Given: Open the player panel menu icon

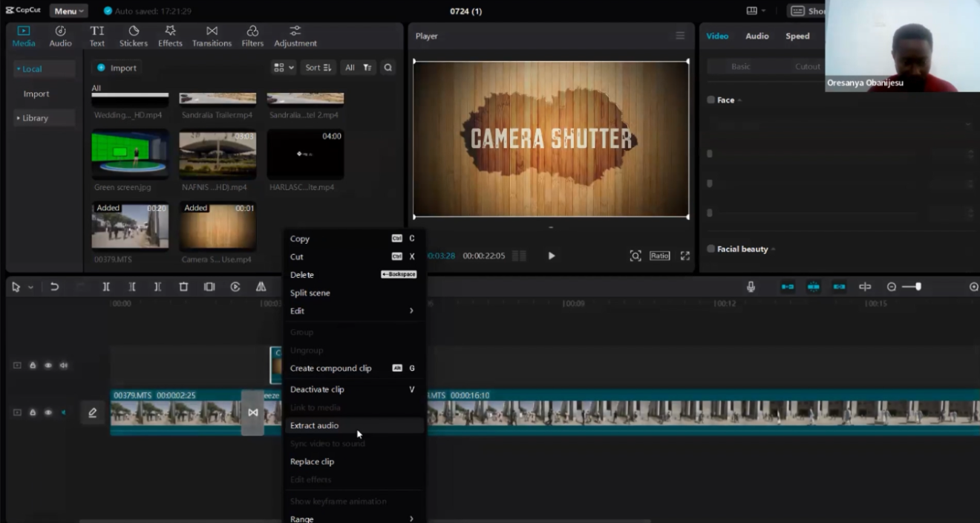Looking at the screenshot, I should click(x=680, y=36).
